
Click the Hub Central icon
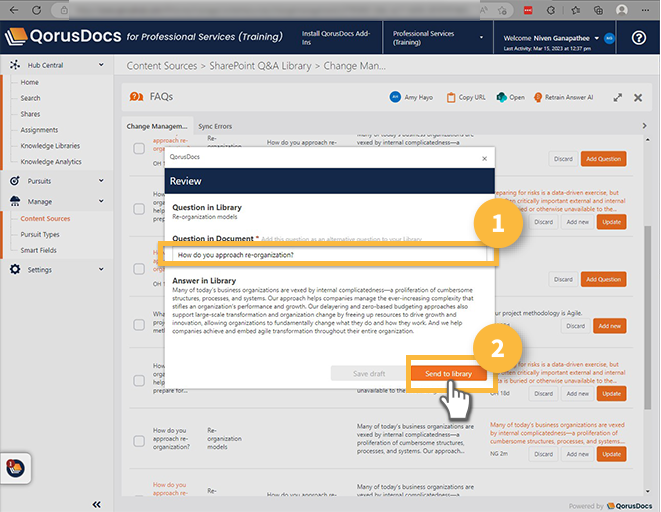tap(15, 64)
